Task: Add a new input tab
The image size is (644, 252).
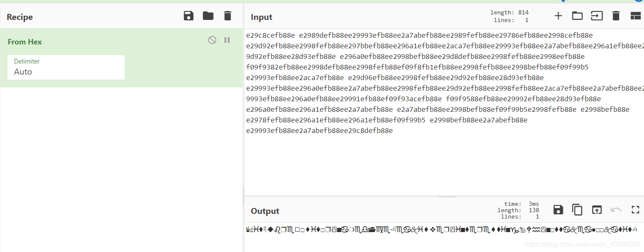Action: pos(558,16)
